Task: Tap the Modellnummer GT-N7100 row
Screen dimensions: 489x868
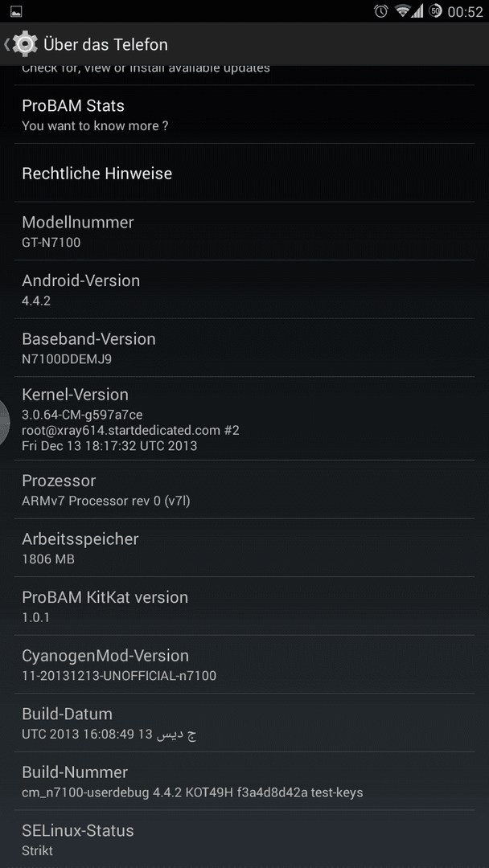Action: click(244, 231)
